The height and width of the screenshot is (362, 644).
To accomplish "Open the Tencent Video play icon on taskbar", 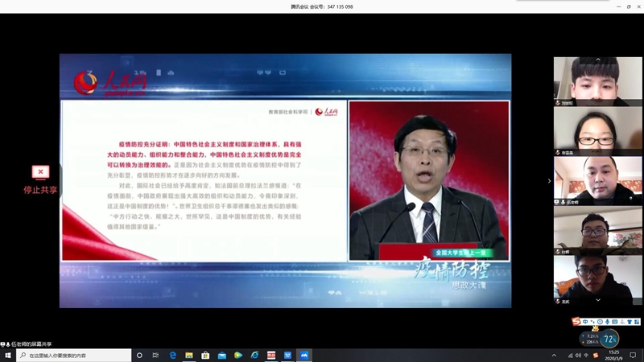I will point(238,356).
